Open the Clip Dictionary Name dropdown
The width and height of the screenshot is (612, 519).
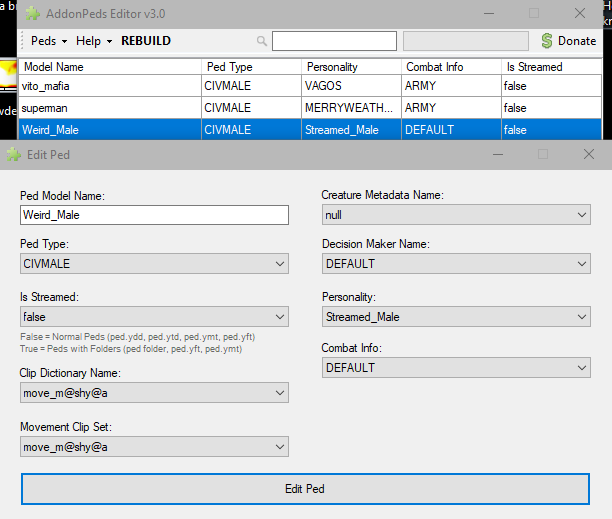tap(155, 393)
